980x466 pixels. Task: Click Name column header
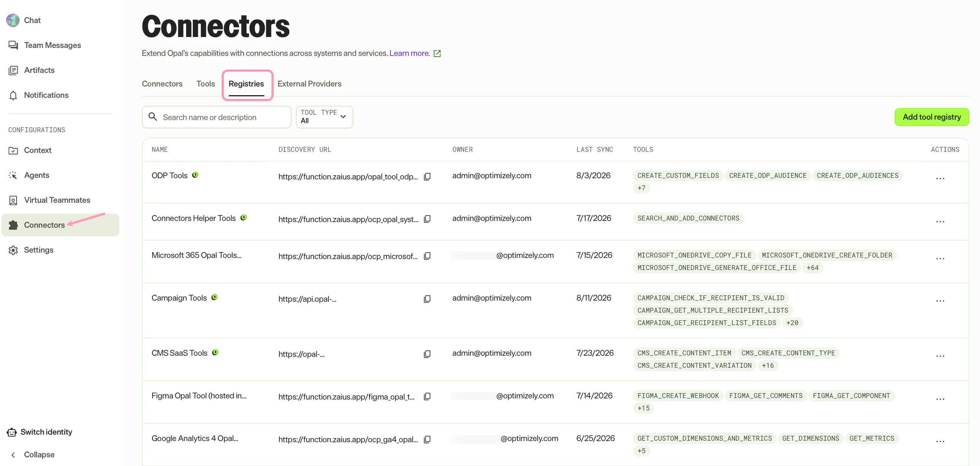[159, 150]
